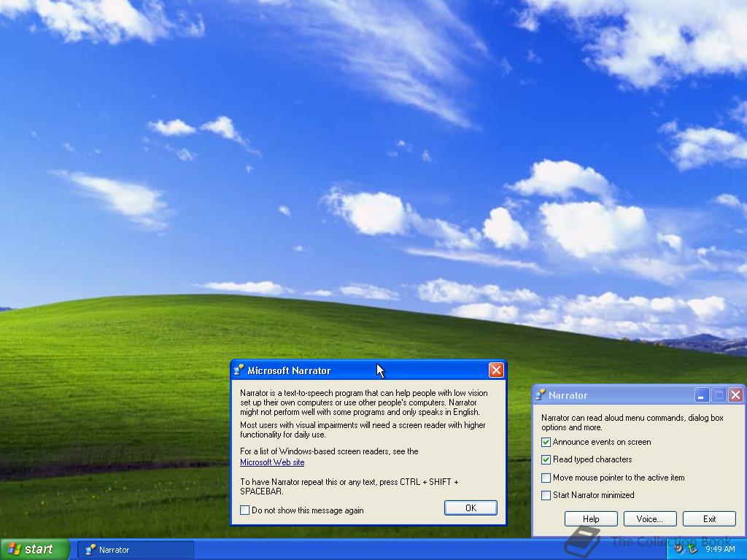Viewport: 747px width, 560px height.
Task: Tick 'Start Narrator minimized' checkbox
Action: 546,495
